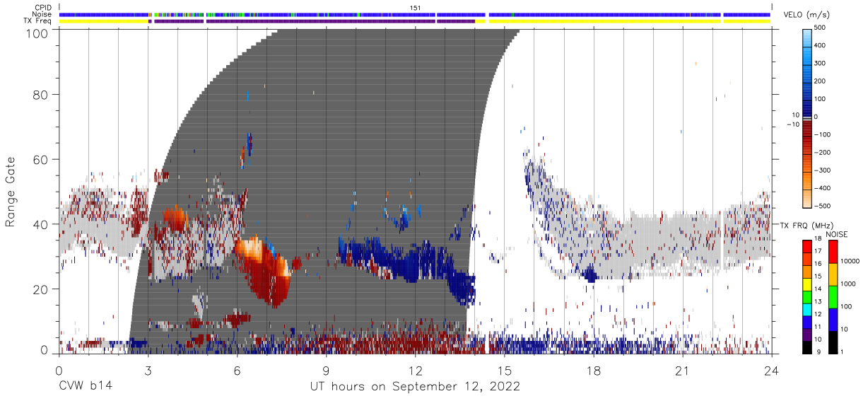Click the Range Gate axis title
The image size is (868, 401).
(x=11, y=192)
